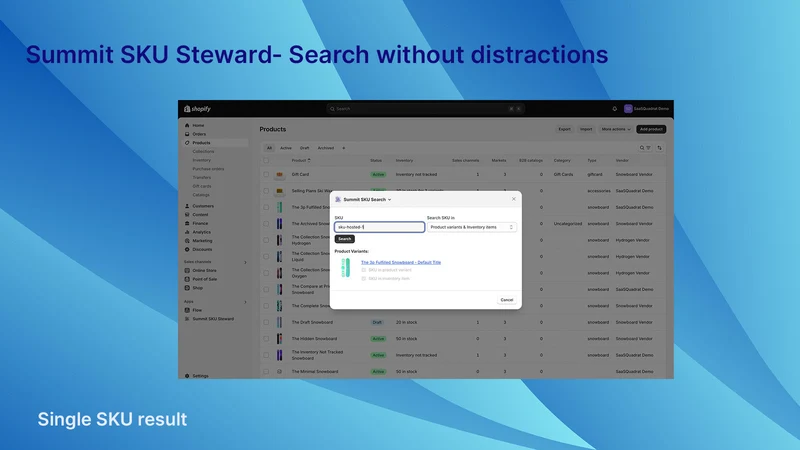Open Inventory under Products

pyautogui.click(x=202, y=160)
